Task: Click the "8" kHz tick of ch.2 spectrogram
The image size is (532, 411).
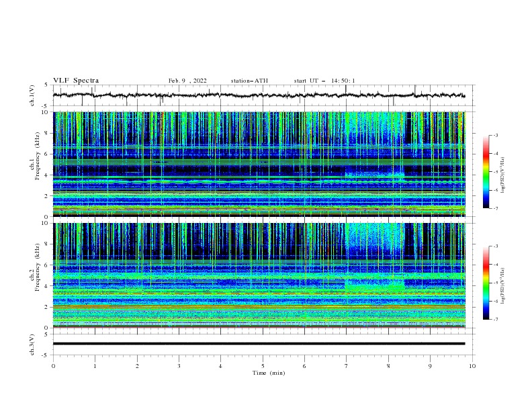Action: pos(47,244)
